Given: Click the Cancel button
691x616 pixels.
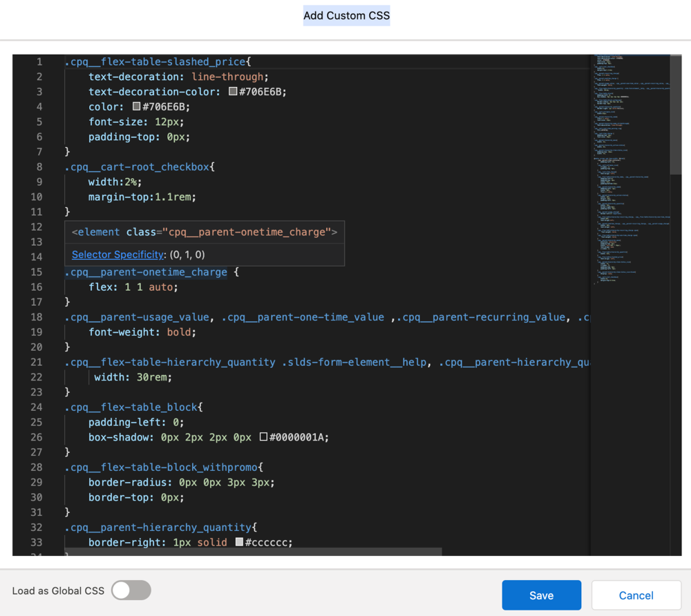Looking at the screenshot, I should tap(636, 595).
